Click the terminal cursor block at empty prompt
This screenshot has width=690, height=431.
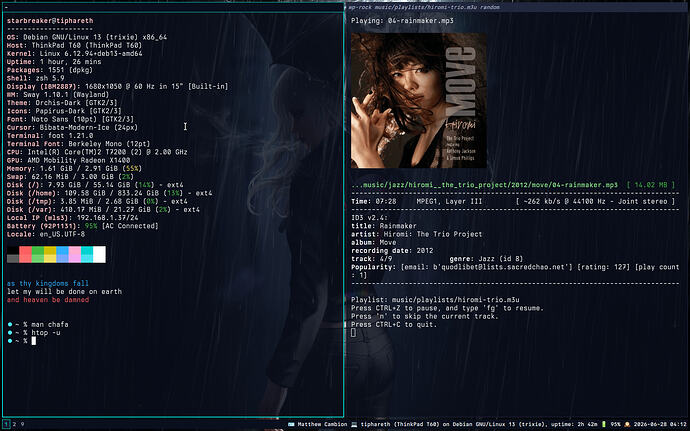click(x=33, y=341)
